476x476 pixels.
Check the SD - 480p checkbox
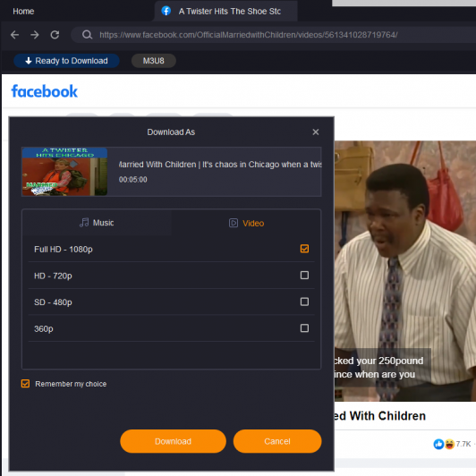point(304,302)
